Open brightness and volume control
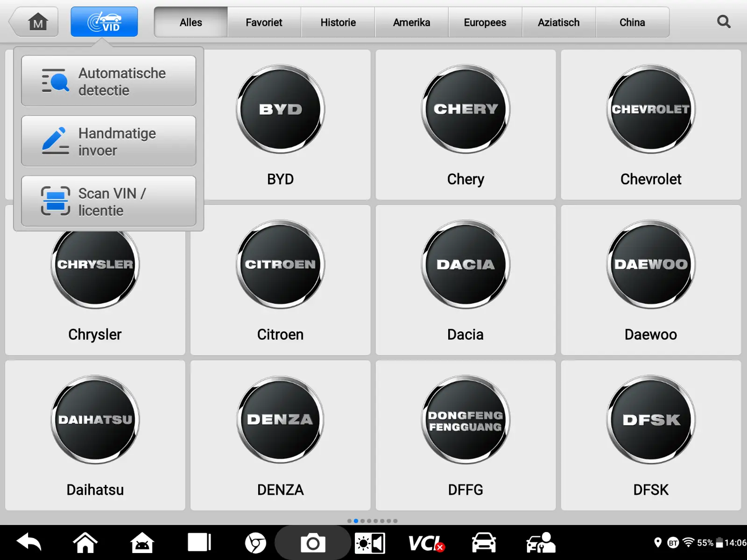Viewport: 747px width, 560px height. (x=370, y=543)
